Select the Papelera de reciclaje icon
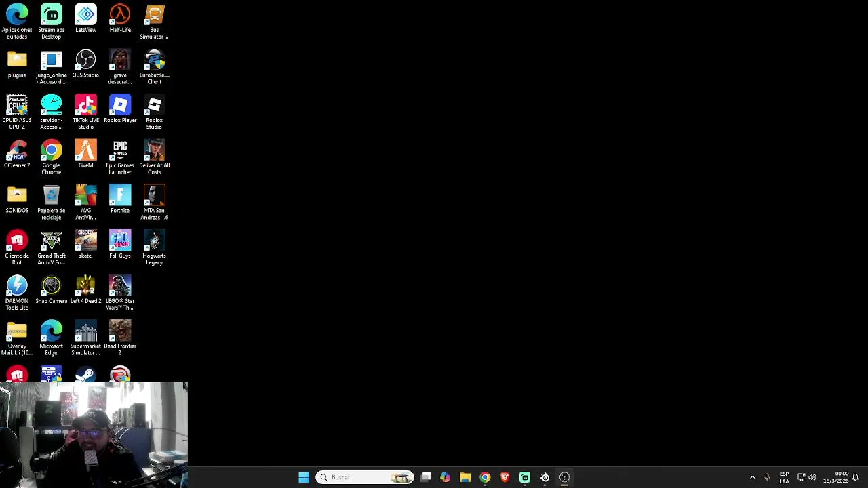 [x=52, y=203]
